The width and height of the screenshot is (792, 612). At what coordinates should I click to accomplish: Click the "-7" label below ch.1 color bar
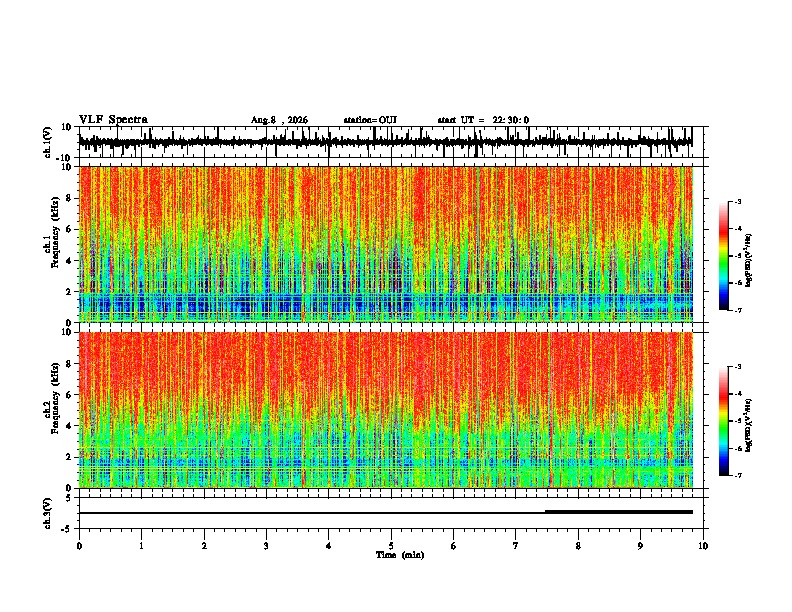pos(738,310)
